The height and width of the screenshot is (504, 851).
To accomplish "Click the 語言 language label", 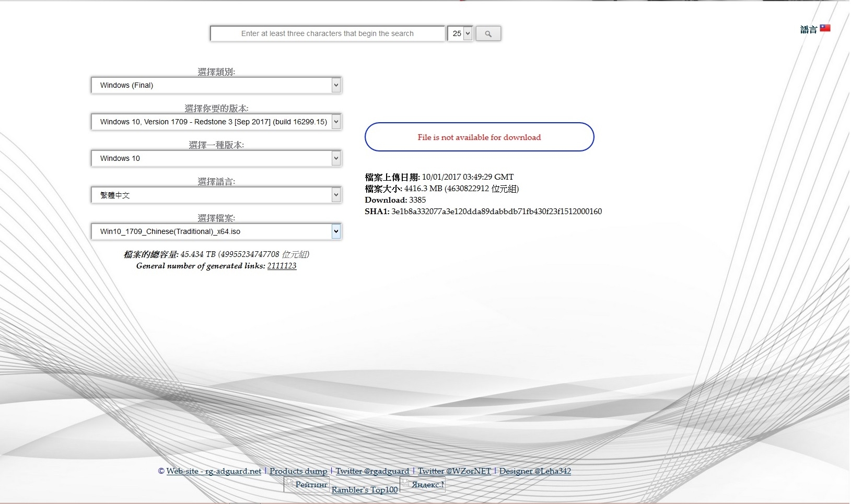I will click(x=808, y=29).
